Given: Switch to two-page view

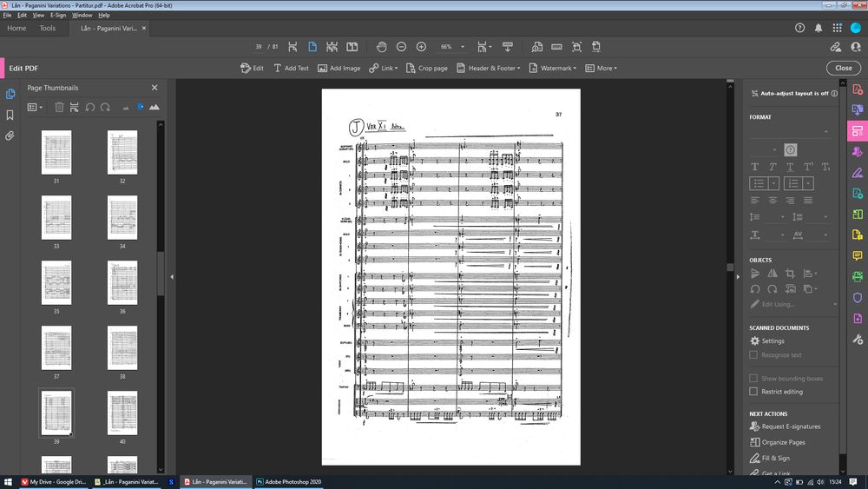Looking at the screenshot, I should pyautogui.click(x=352, y=47).
